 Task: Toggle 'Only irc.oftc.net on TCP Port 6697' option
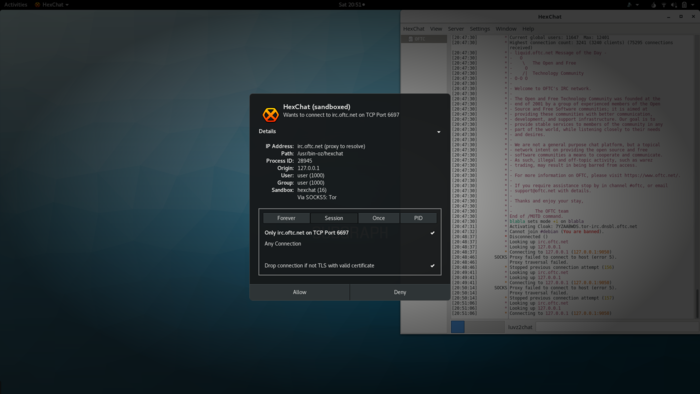[350, 232]
